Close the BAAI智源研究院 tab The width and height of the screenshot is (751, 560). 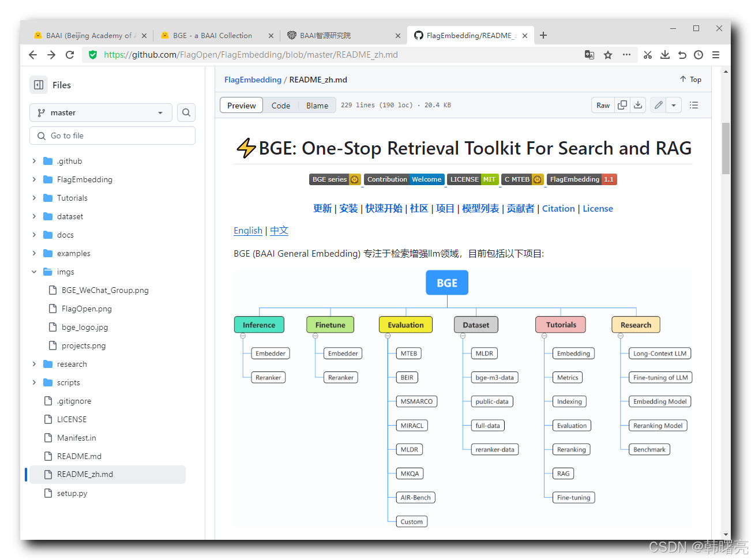(398, 36)
